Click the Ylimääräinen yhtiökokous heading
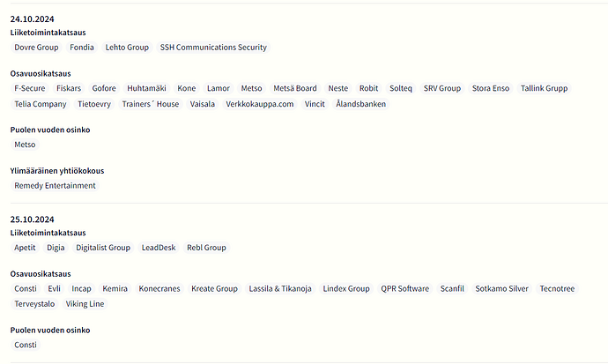The width and height of the screenshot is (608, 364). pos(57,171)
